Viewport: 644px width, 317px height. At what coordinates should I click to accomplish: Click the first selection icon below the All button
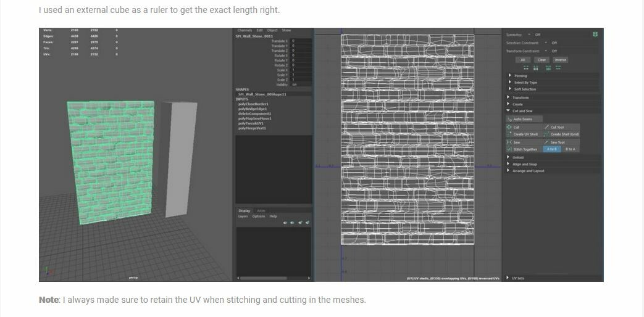526,68
